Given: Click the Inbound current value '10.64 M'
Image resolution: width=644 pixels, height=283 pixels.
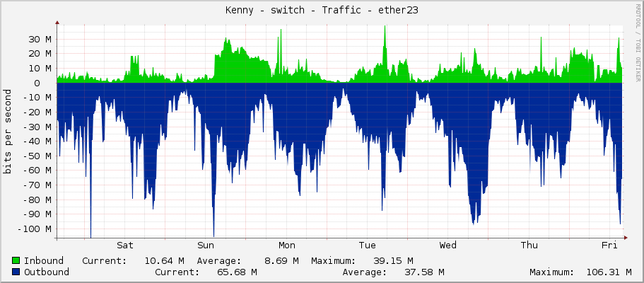Looking at the screenshot, I should 164,261.
